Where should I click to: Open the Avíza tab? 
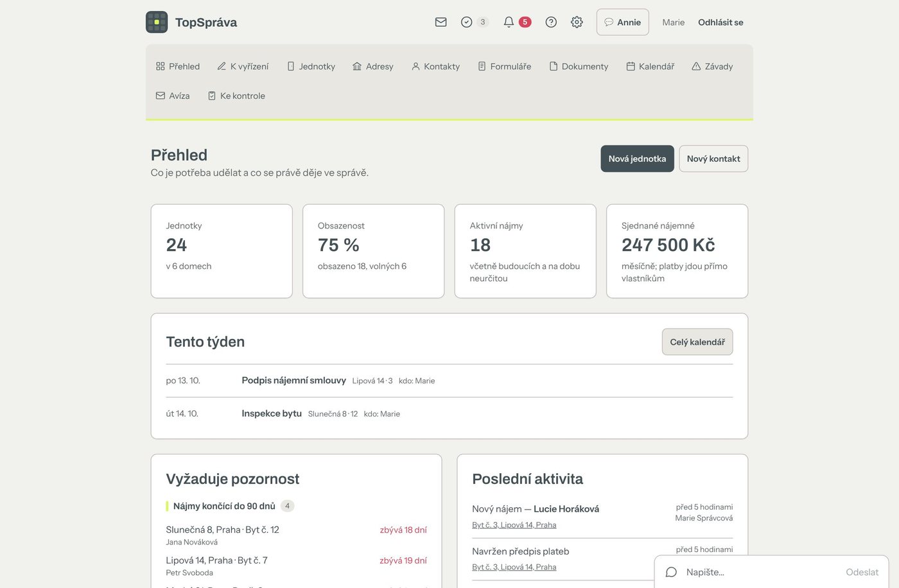173,96
